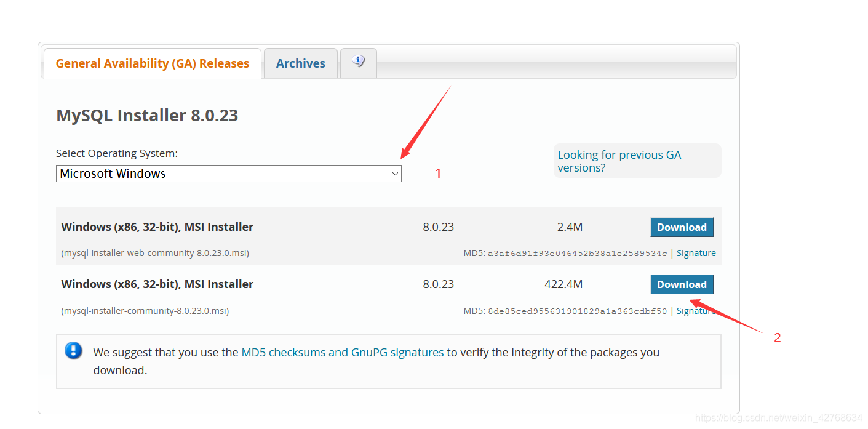
Task: Download the 2.4M web-community MSI installer
Action: click(682, 227)
